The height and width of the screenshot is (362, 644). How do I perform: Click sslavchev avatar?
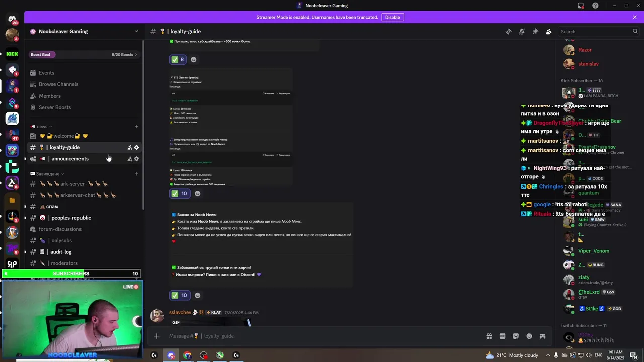(157, 316)
